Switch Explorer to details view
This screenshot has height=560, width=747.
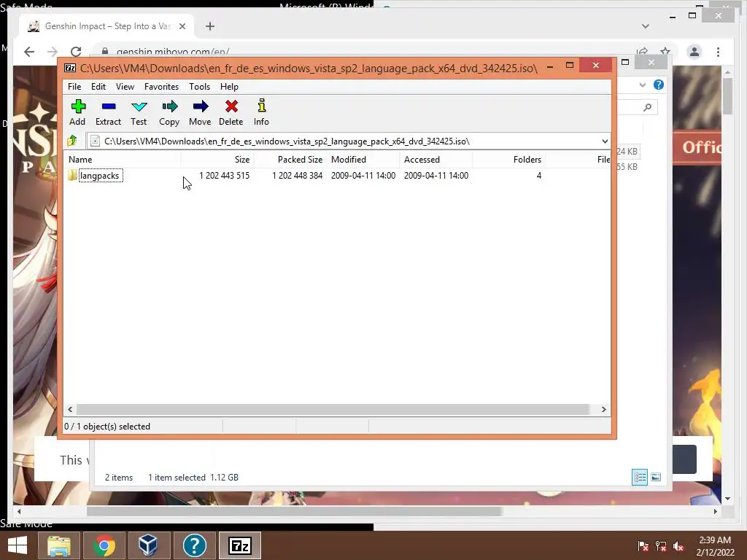pyautogui.click(x=639, y=477)
